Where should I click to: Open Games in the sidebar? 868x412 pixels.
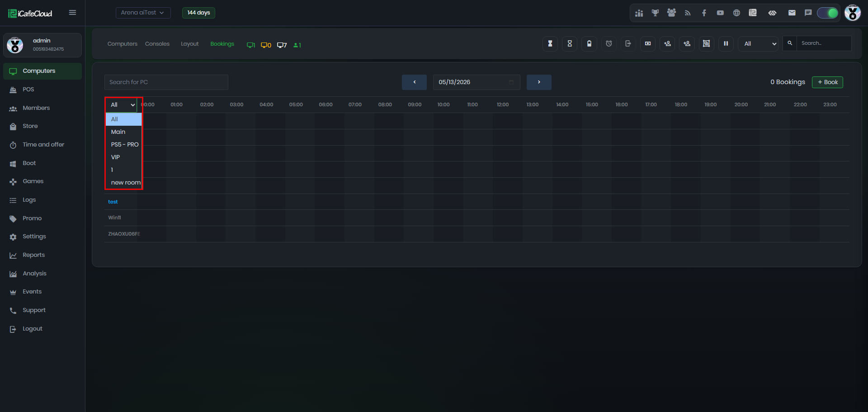pyautogui.click(x=42, y=181)
